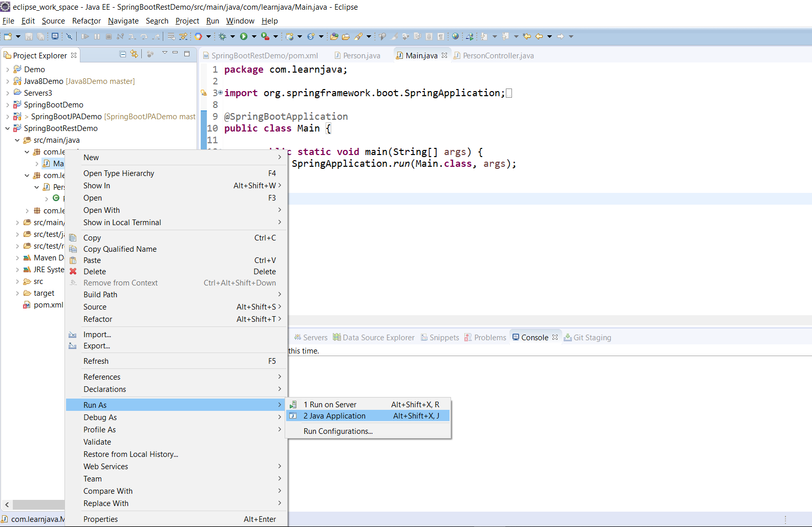Click Collapse All in Project Explorer
This screenshot has width=812, height=527.
(123, 54)
